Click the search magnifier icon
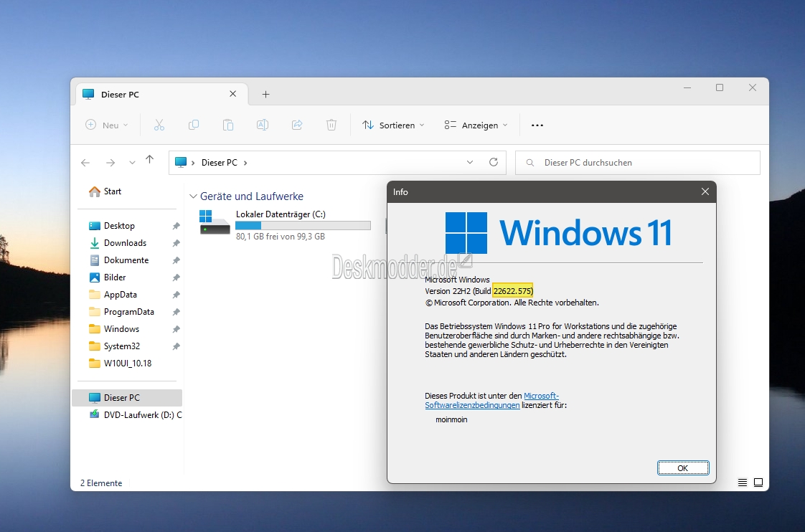805x532 pixels. click(529, 163)
